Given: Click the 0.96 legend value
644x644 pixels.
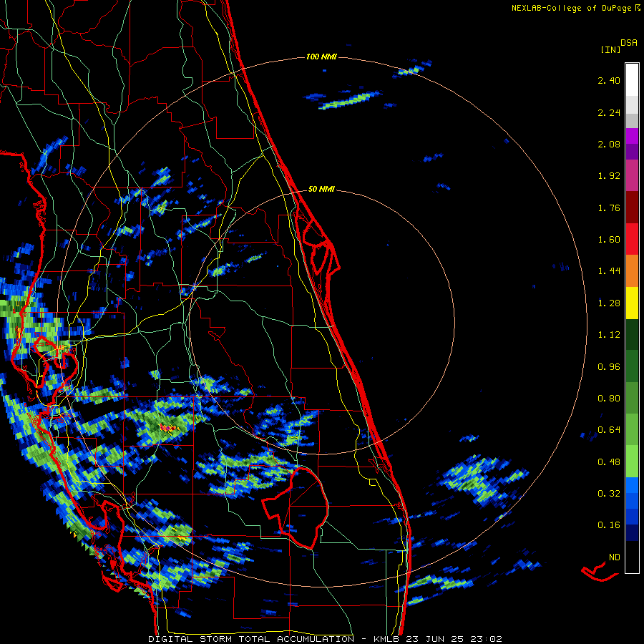Looking at the screenshot, I should click(x=609, y=367).
